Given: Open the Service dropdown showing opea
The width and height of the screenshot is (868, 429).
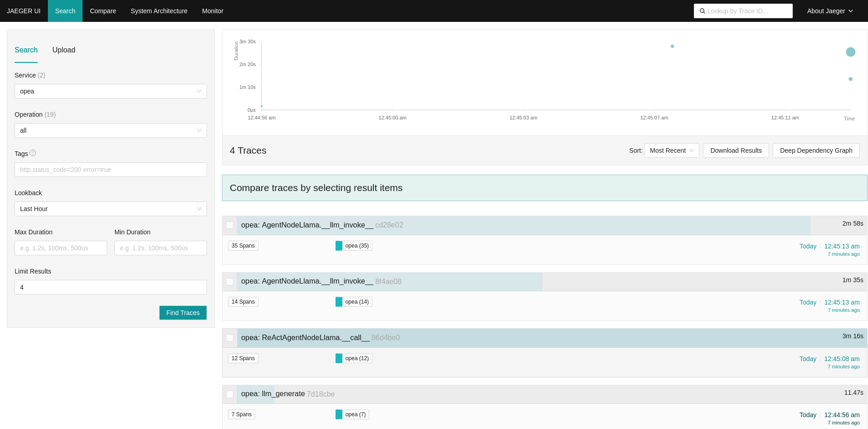Looking at the screenshot, I should [x=111, y=91].
